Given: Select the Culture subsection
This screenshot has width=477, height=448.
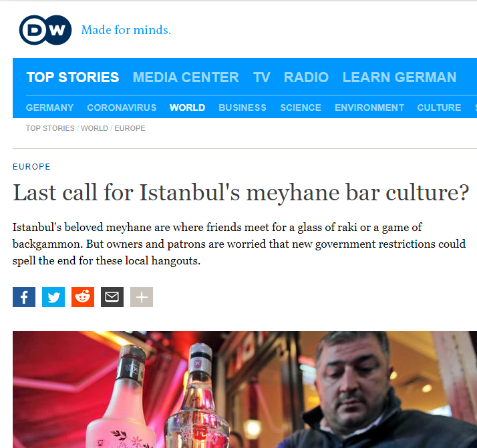Looking at the screenshot, I should (x=439, y=107).
